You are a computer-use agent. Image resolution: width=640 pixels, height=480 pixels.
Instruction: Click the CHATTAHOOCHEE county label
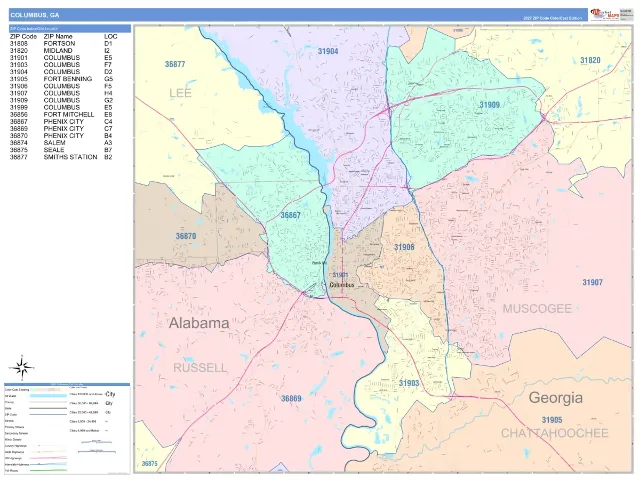click(555, 433)
